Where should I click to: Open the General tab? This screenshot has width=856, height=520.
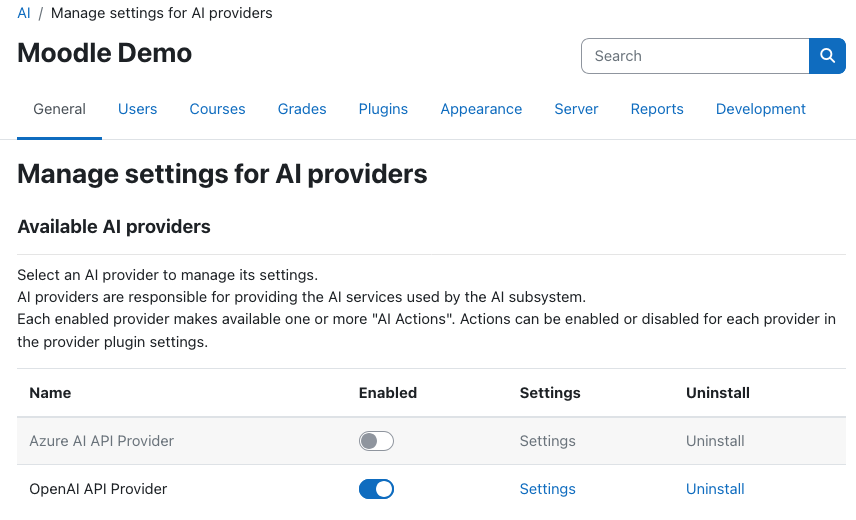coord(60,109)
